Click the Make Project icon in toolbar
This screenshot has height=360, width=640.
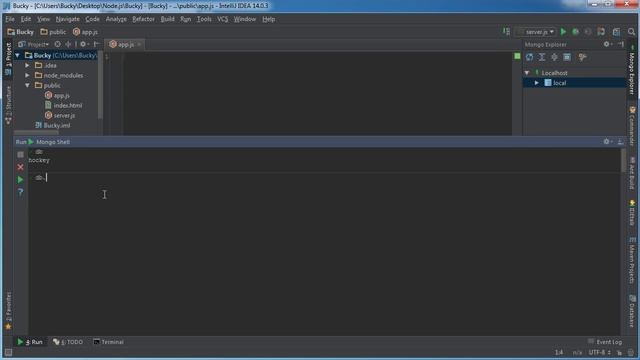[506, 31]
